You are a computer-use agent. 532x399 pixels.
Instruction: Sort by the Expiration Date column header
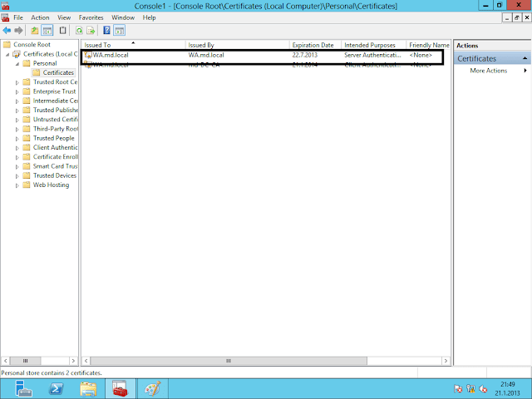click(313, 45)
